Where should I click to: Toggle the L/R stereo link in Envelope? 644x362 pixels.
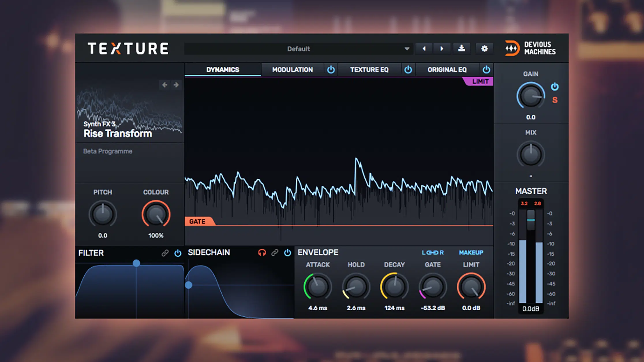[x=433, y=253]
